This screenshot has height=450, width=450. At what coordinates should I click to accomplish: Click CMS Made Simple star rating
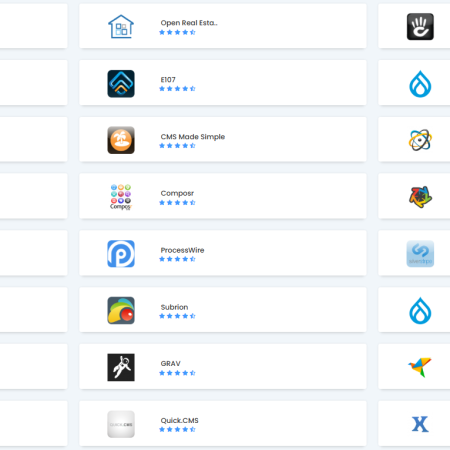(x=177, y=146)
